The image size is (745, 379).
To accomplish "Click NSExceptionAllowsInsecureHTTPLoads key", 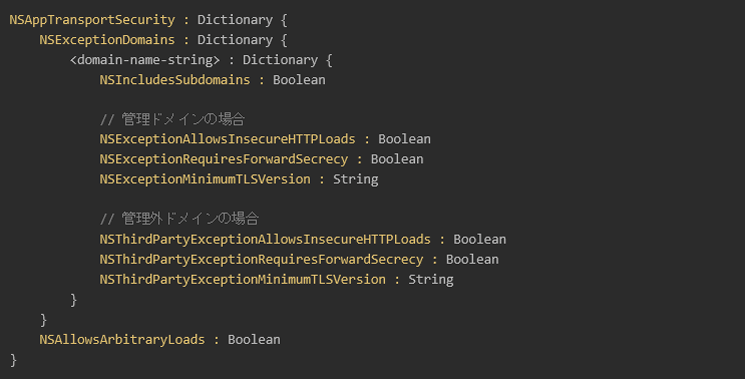I will point(227,139).
